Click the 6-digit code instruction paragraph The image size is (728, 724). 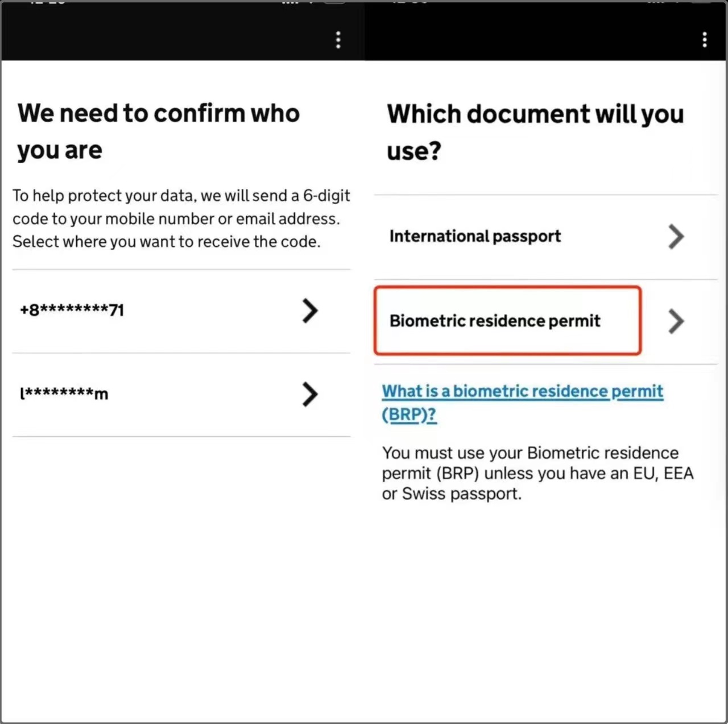[x=181, y=219]
